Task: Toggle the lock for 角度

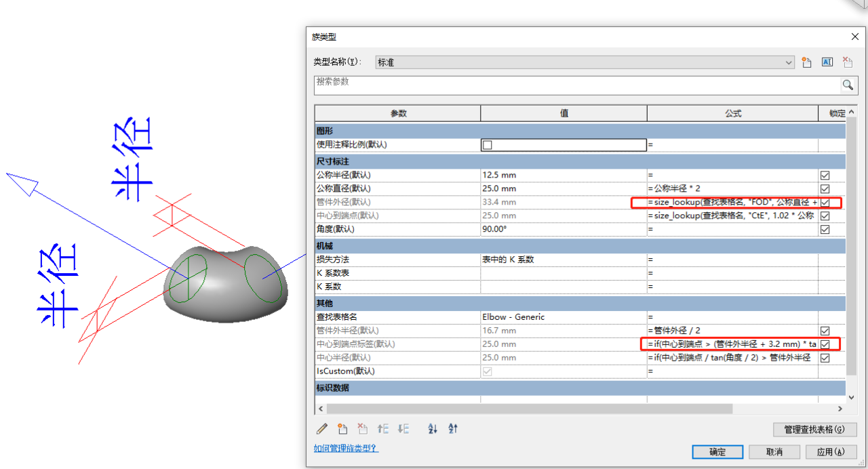Action: coord(825,229)
